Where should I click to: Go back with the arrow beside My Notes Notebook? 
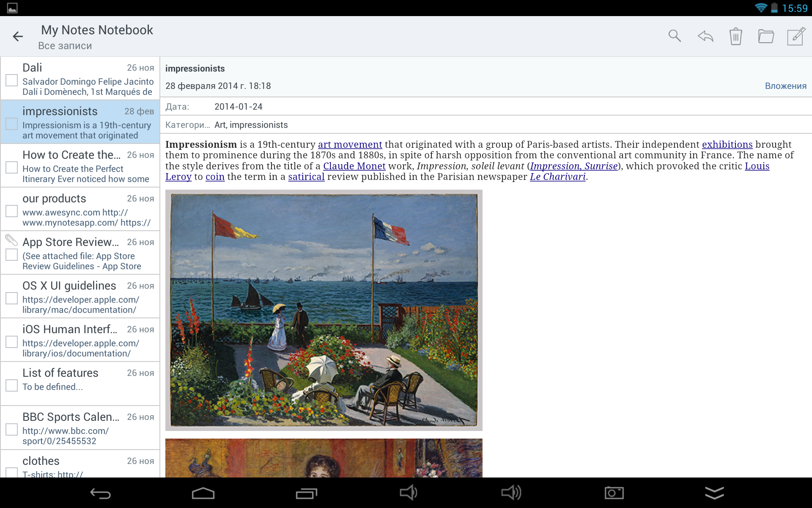click(18, 37)
